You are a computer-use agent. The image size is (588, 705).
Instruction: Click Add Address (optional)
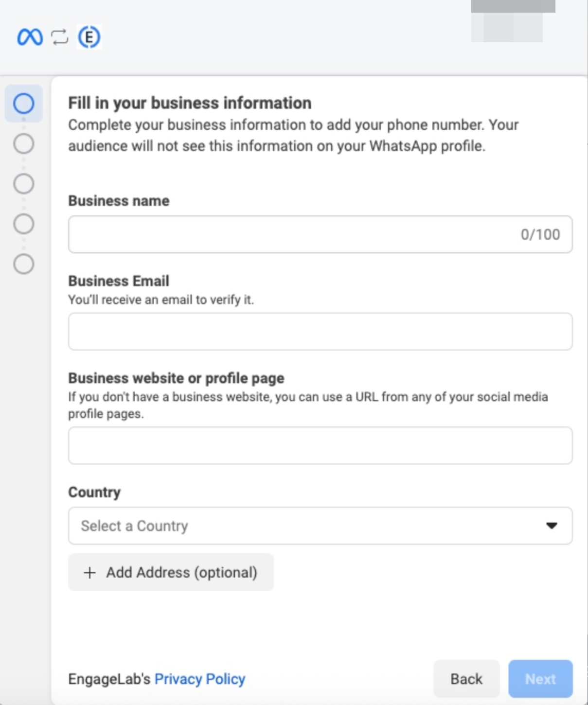(x=171, y=572)
